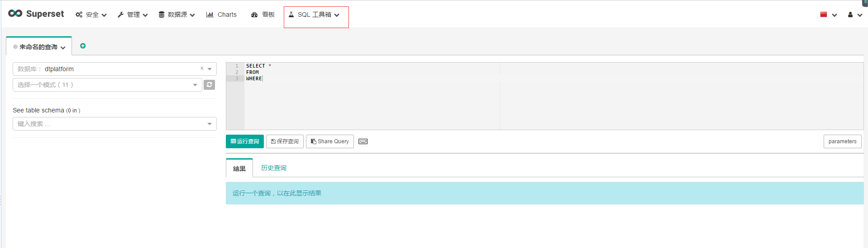
Task: Add a new query tab with plus icon
Action: pyautogui.click(x=83, y=46)
